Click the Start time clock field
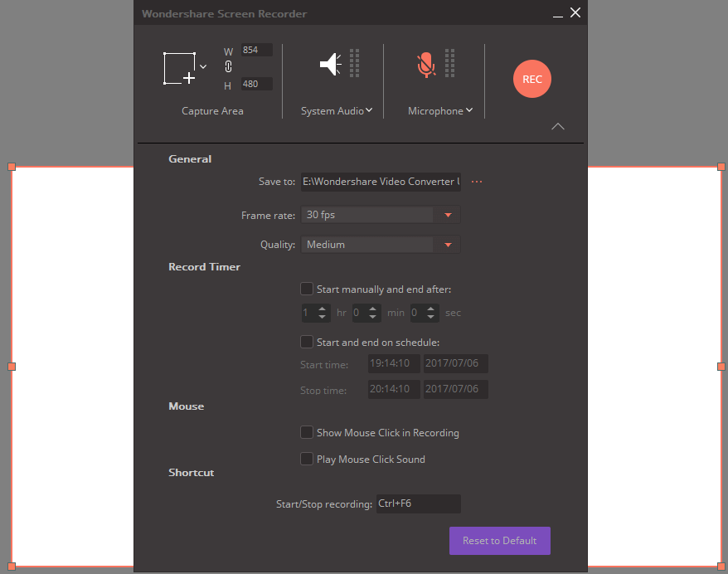The image size is (728, 574). click(394, 363)
